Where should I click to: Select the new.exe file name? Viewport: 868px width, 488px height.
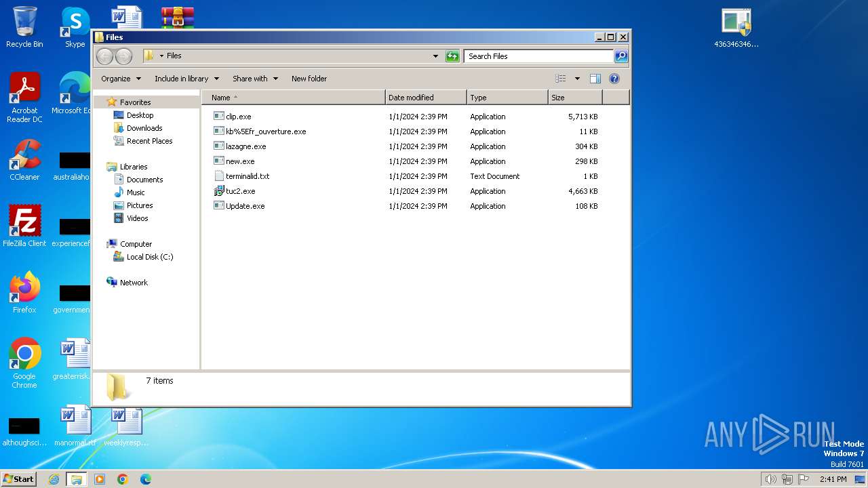coord(240,161)
